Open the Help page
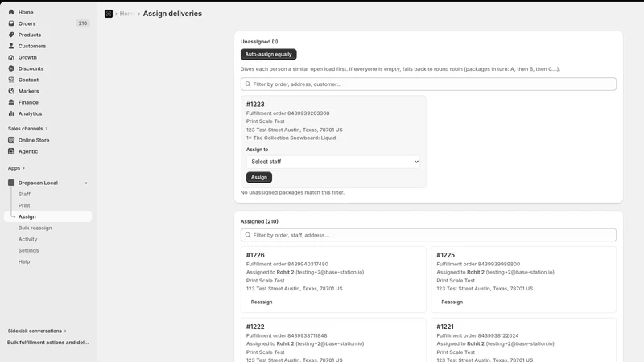 pos(24,262)
